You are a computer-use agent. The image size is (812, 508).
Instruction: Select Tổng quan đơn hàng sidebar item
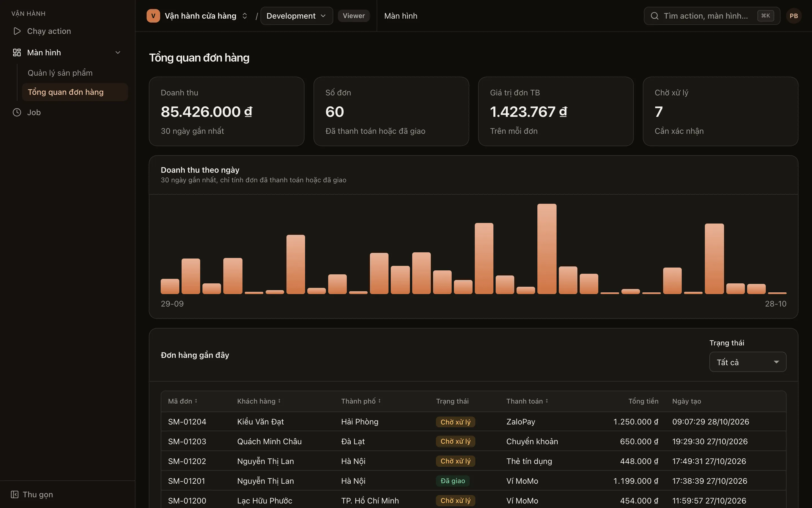(x=75, y=92)
